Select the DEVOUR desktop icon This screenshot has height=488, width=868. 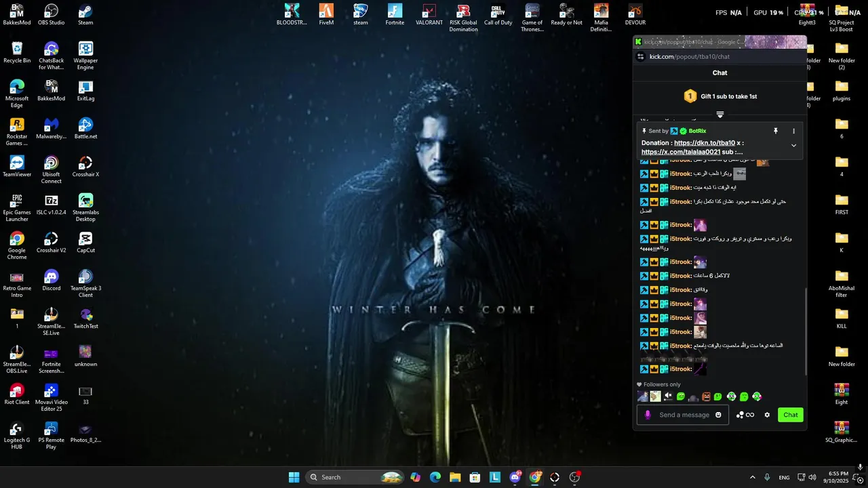pos(635,14)
